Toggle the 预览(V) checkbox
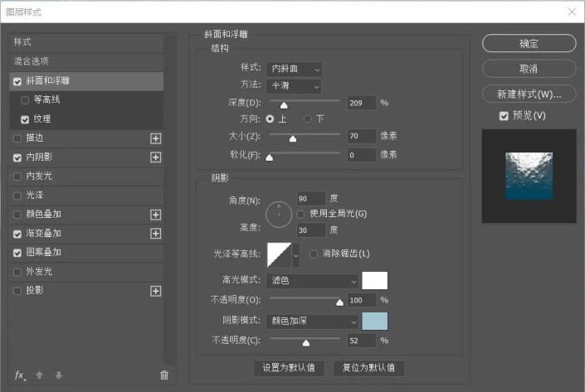 [x=504, y=116]
